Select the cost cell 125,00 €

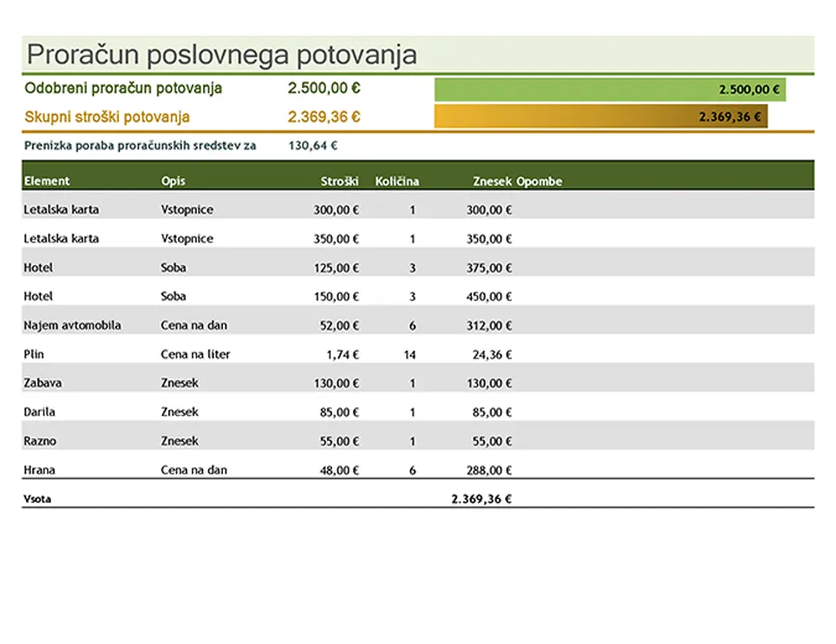point(337,267)
